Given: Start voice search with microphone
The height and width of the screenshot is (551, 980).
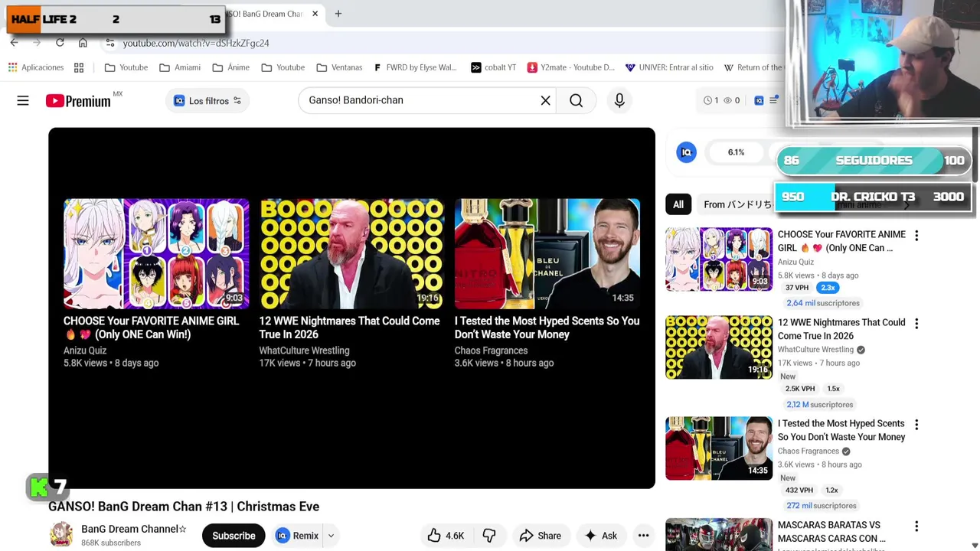Looking at the screenshot, I should pyautogui.click(x=619, y=100).
